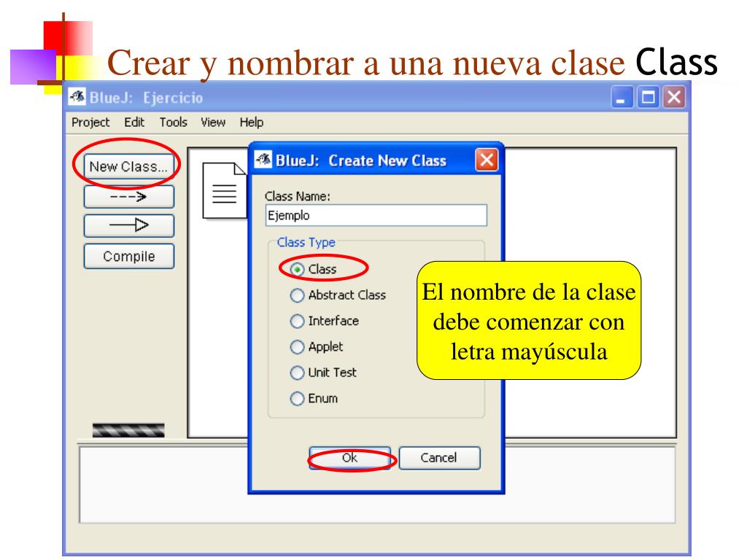Image resolution: width=747 pixels, height=560 pixels.
Task: Select the Interface radio button
Action: (x=297, y=321)
